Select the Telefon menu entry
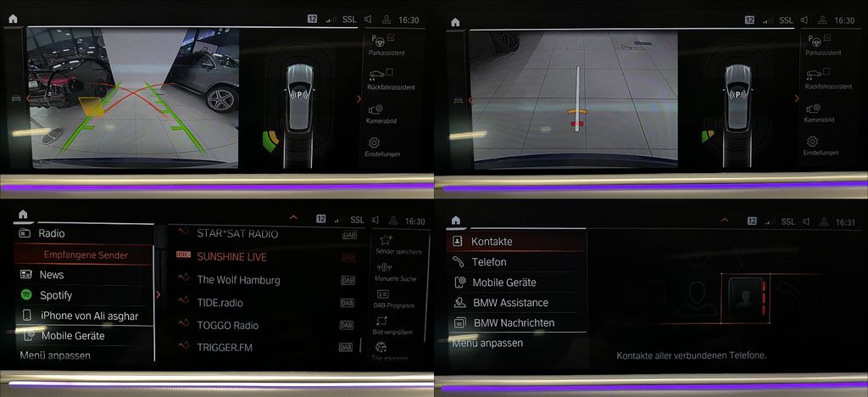 click(x=488, y=262)
